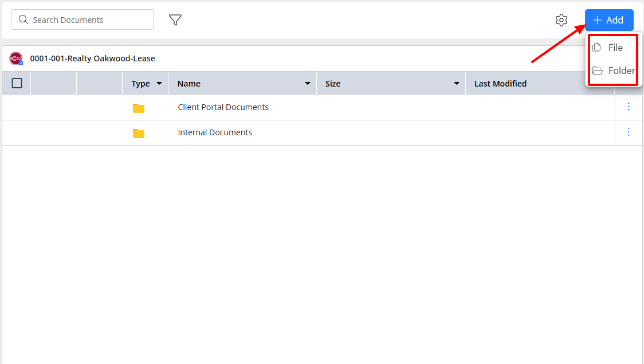Open the filter funnel icon

pos(175,19)
